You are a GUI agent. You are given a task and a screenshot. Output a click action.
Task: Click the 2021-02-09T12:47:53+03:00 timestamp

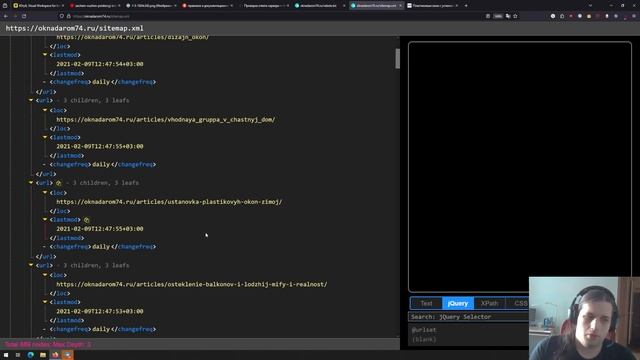tap(100, 311)
